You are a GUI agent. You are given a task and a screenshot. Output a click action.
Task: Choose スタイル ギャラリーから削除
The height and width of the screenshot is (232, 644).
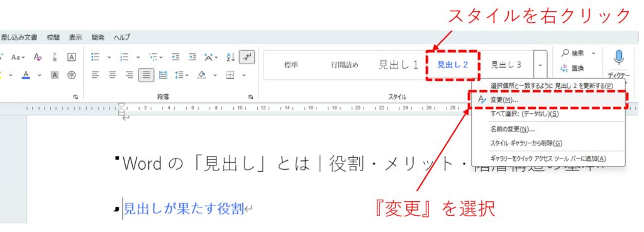548,143
